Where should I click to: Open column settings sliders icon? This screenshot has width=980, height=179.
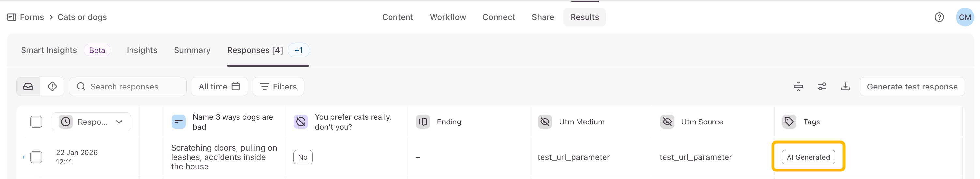[x=822, y=87]
